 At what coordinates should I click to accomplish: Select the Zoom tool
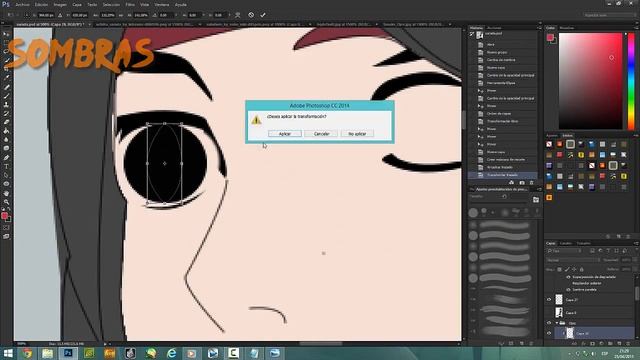pyautogui.click(x=6, y=202)
